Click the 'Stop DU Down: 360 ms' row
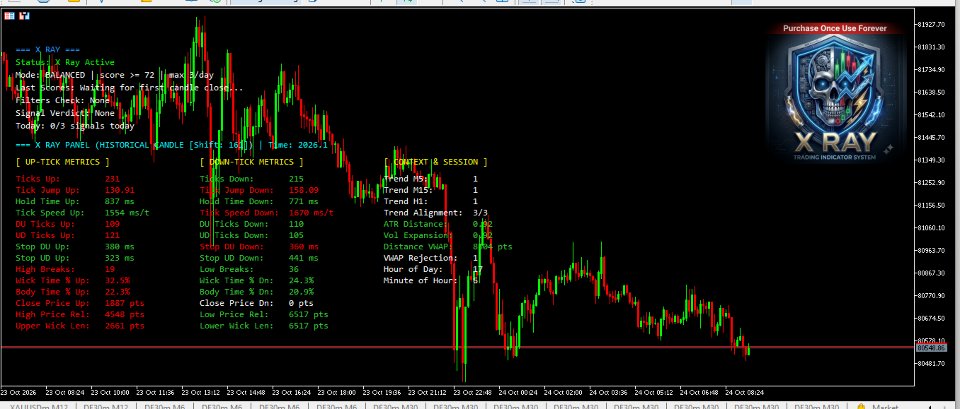The height and width of the screenshot is (409, 960). coord(258,247)
